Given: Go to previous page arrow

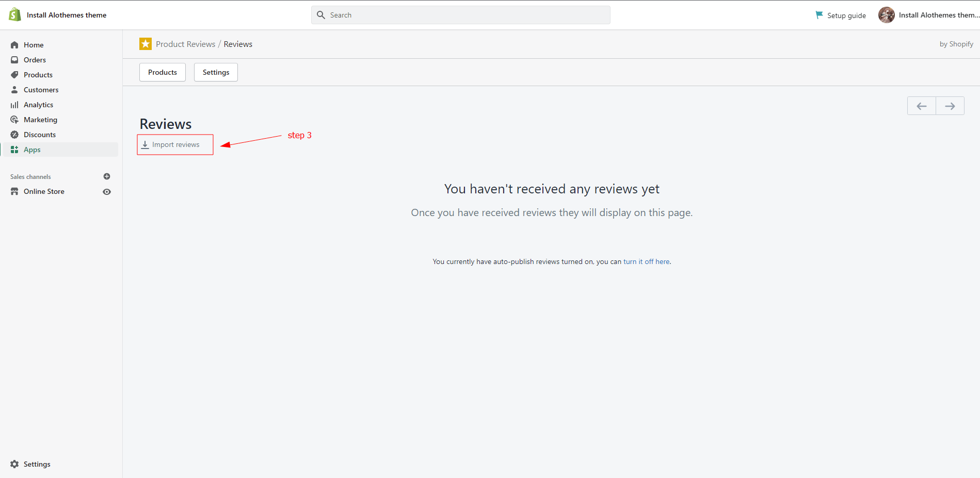Looking at the screenshot, I should 921,106.
